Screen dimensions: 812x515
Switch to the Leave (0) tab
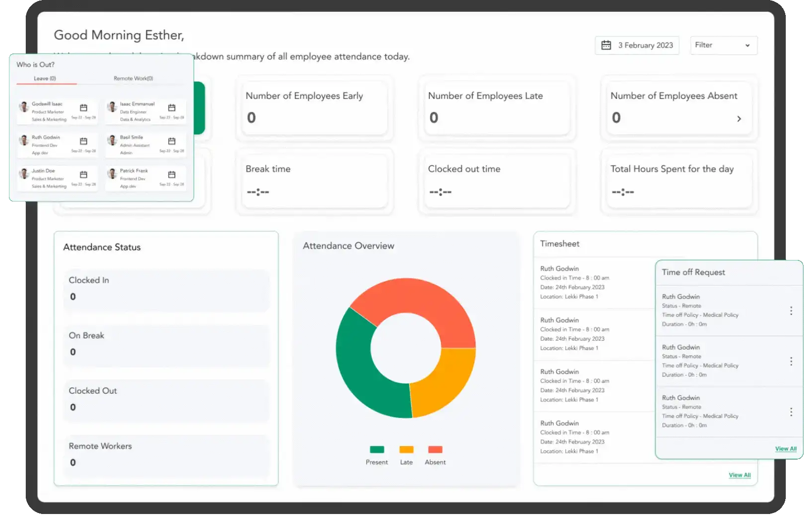[45, 78]
